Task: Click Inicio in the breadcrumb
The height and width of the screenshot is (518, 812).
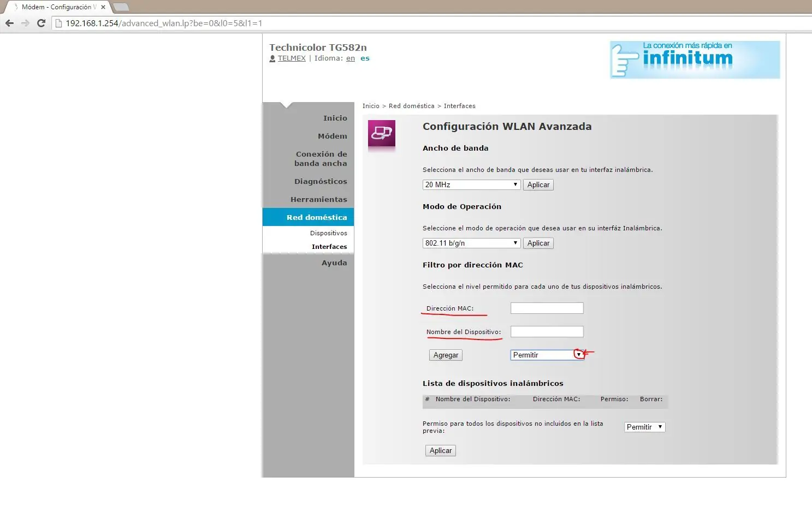Action: [x=371, y=106]
